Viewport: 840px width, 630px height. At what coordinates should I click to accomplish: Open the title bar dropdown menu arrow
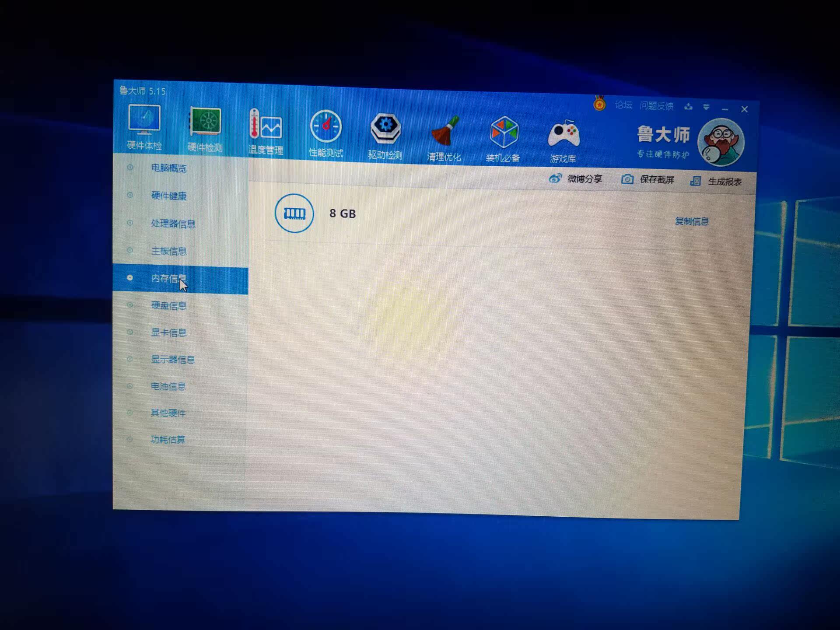[x=706, y=107]
